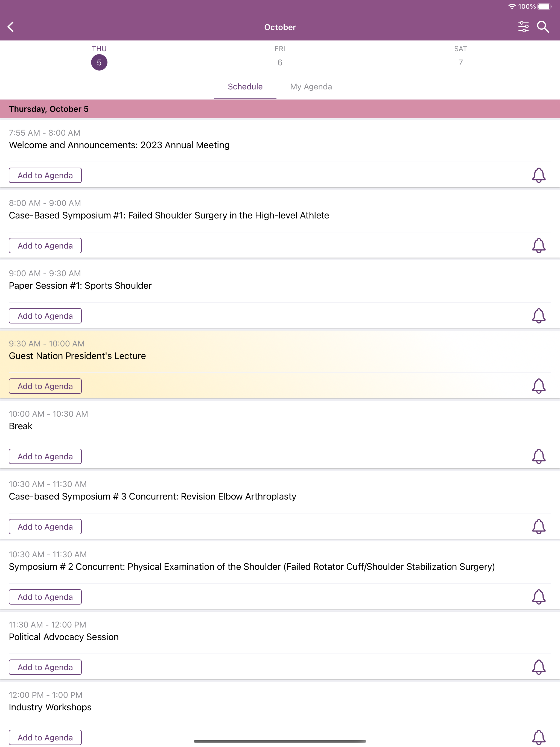The image size is (560, 747).
Task: Tap the back arrow icon
Action: (x=11, y=27)
